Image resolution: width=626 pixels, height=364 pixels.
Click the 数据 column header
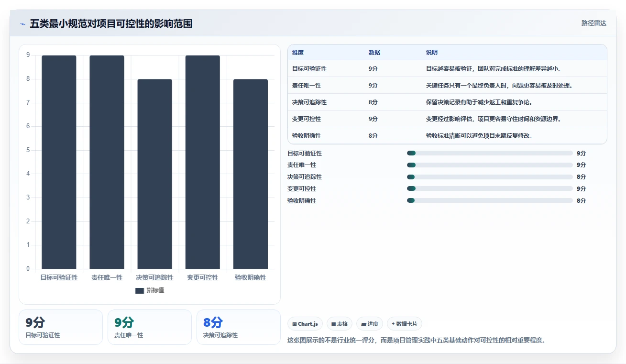(374, 53)
